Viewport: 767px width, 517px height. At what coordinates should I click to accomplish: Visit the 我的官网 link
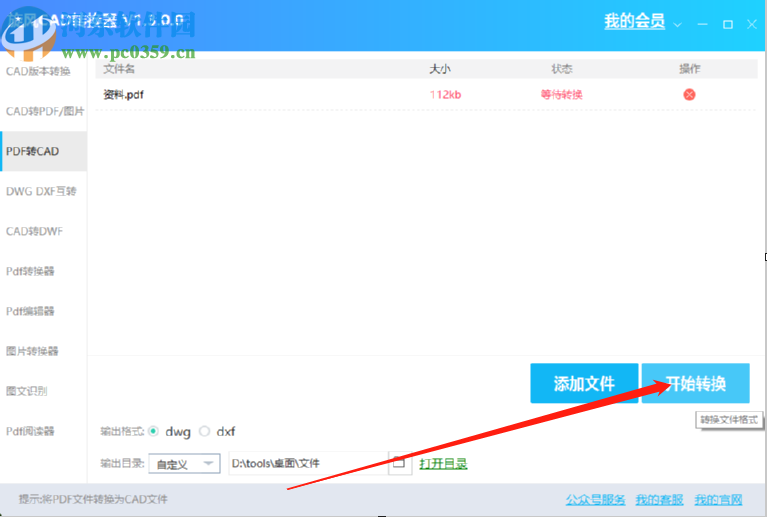pyautogui.click(x=718, y=500)
